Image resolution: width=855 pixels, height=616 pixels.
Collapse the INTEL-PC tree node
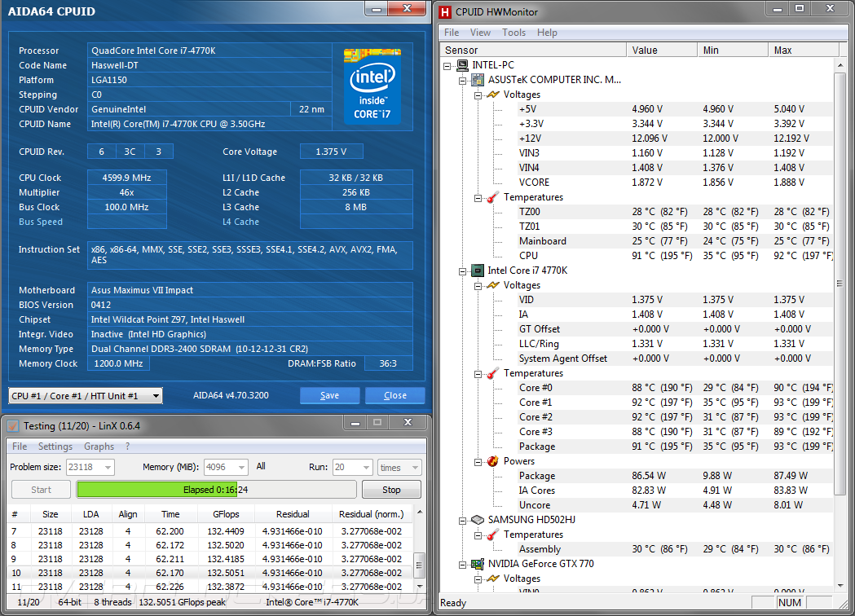tap(447, 66)
